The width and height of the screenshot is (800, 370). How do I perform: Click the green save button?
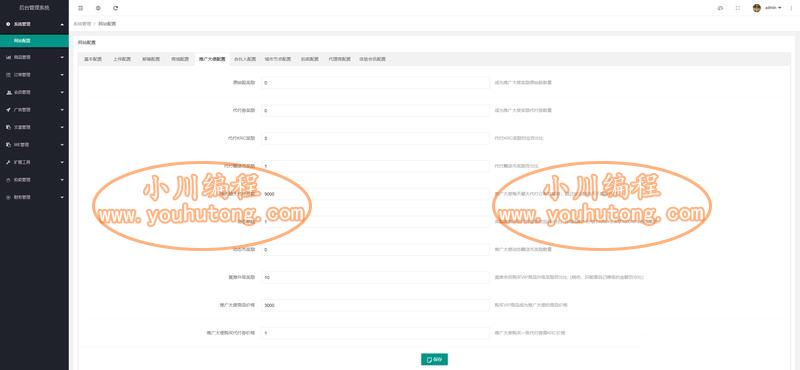click(434, 359)
